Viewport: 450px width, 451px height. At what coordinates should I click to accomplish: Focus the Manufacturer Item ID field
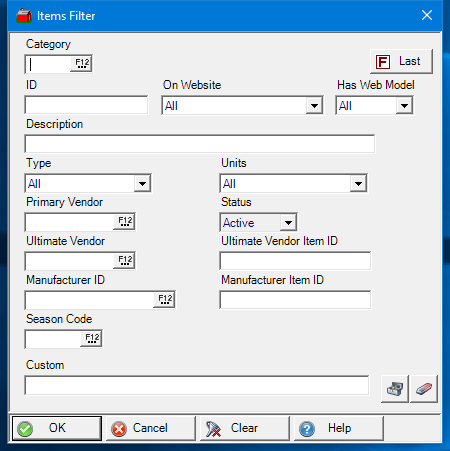[295, 300]
